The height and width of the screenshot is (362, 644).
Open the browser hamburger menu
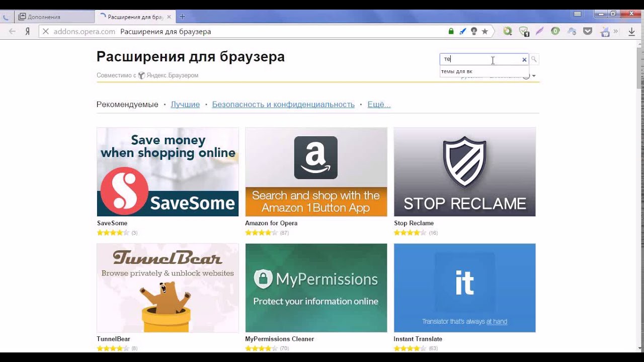pos(578,14)
